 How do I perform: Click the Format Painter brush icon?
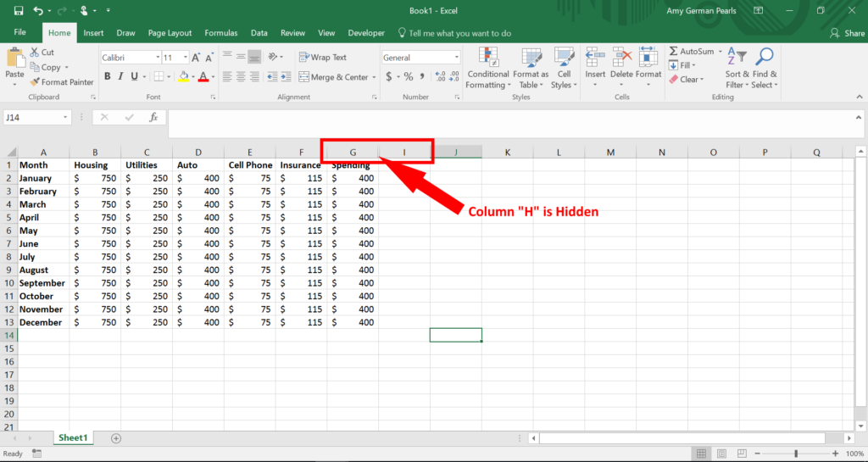[x=35, y=82]
